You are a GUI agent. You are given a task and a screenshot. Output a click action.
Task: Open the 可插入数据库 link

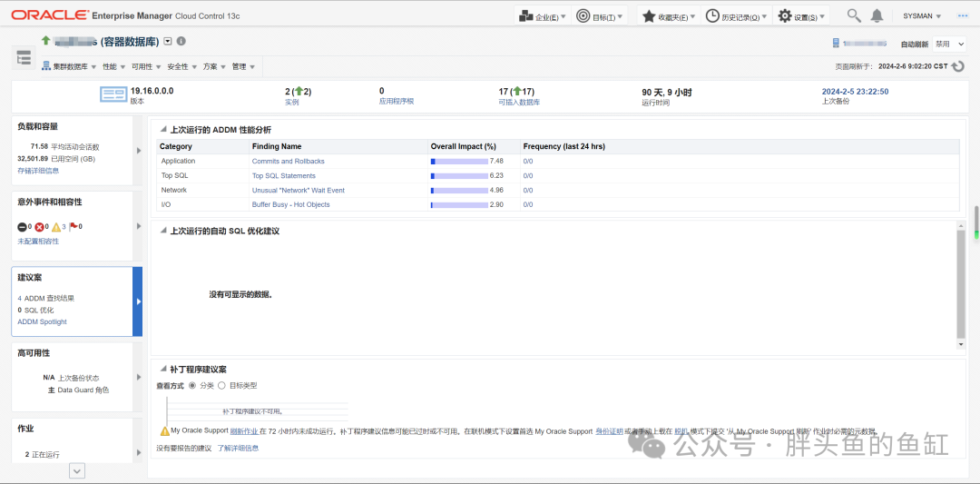click(x=519, y=102)
